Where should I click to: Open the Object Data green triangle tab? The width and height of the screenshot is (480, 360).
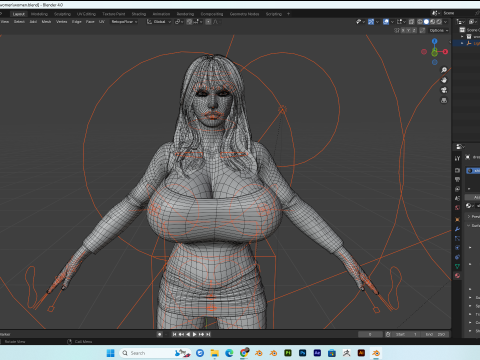pyautogui.click(x=457, y=266)
